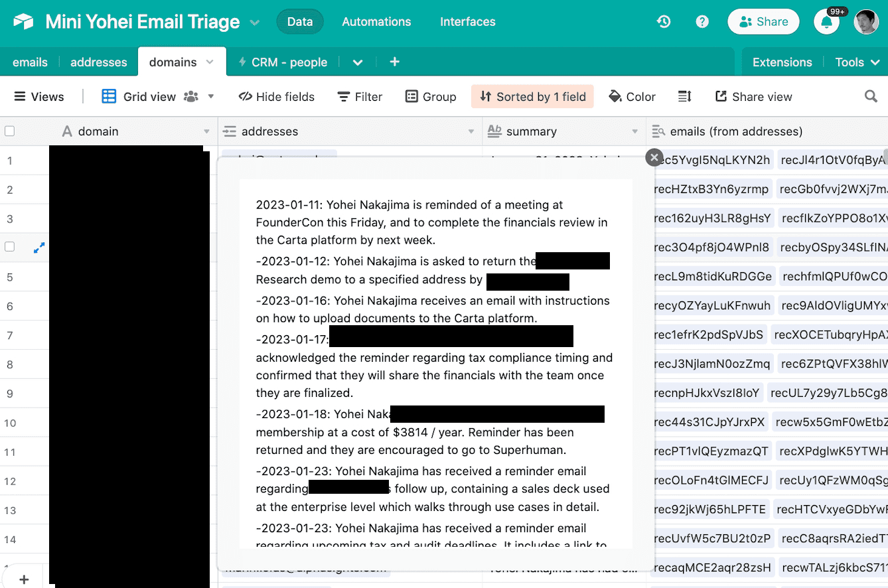Open the Color options
888x588 pixels.
pyautogui.click(x=632, y=97)
